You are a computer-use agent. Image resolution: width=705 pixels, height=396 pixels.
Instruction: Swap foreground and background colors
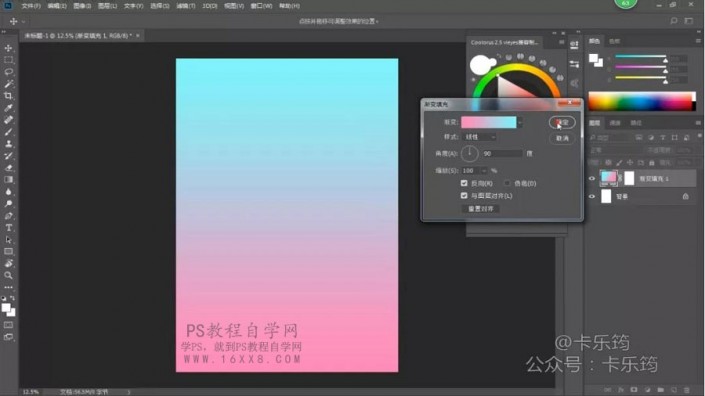click(x=13, y=298)
